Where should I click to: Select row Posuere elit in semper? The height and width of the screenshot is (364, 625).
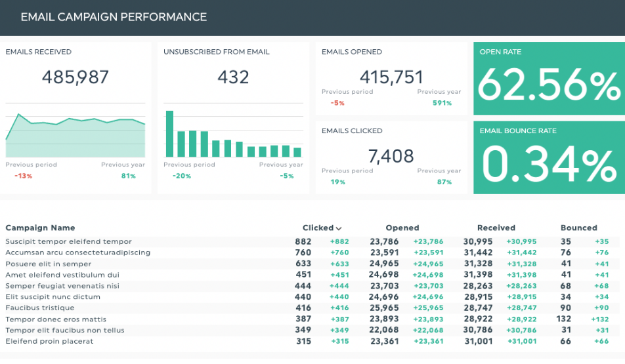(x=312, y=264)
